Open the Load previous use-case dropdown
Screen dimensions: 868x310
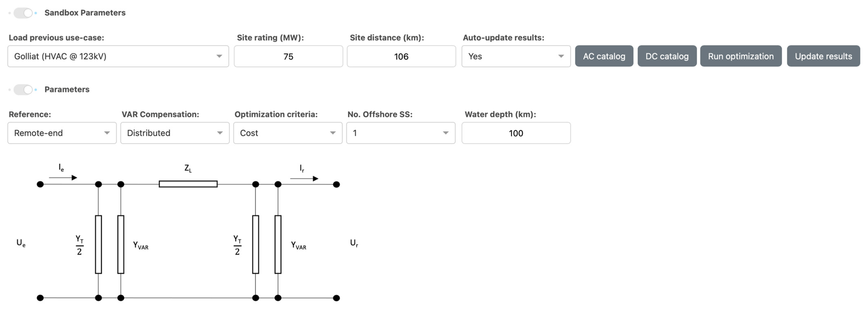tap(118, 56)
